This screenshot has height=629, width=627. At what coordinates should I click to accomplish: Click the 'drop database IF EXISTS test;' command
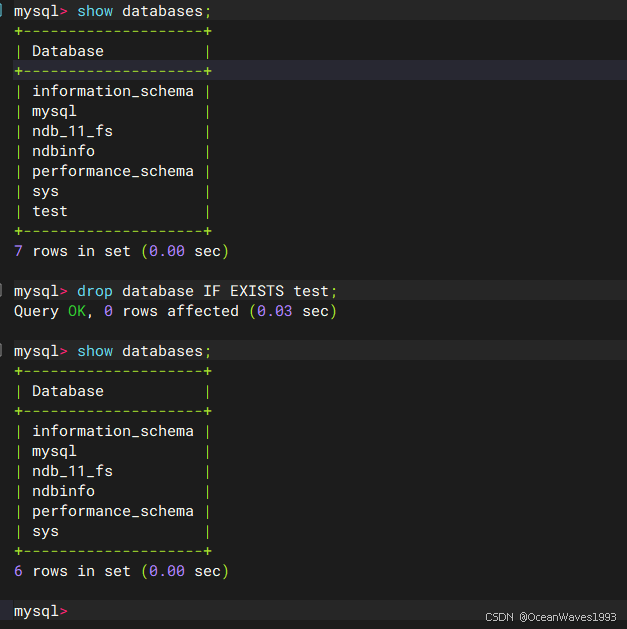coord(207,291)
